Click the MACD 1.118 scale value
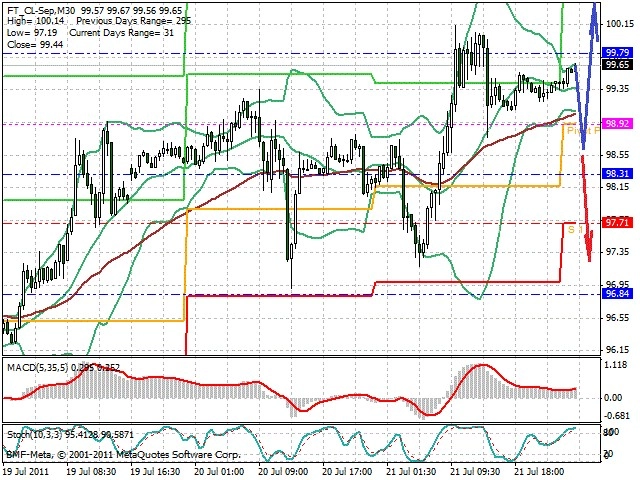 [615, 364]
